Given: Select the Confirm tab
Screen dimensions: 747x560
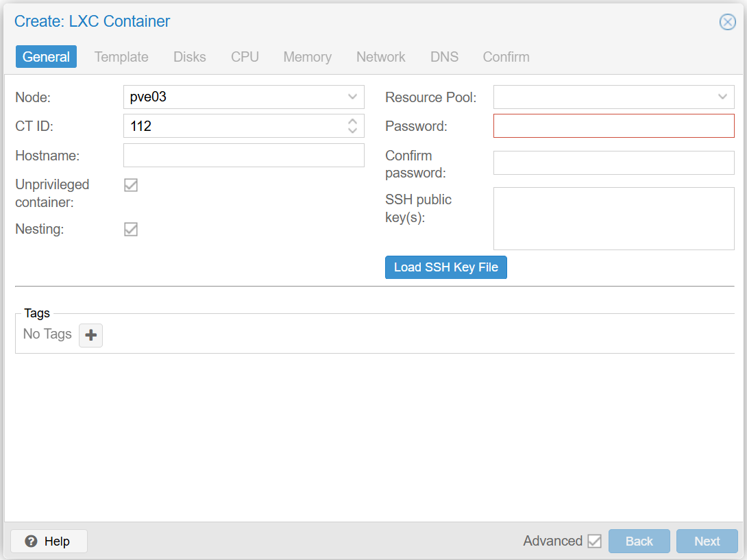Looking at the screenshot, I should (506, 57).
